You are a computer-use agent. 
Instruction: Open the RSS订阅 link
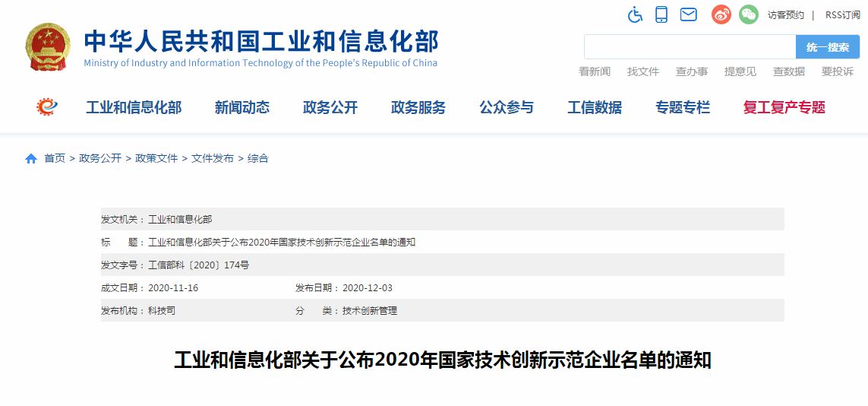pos(842,15)
